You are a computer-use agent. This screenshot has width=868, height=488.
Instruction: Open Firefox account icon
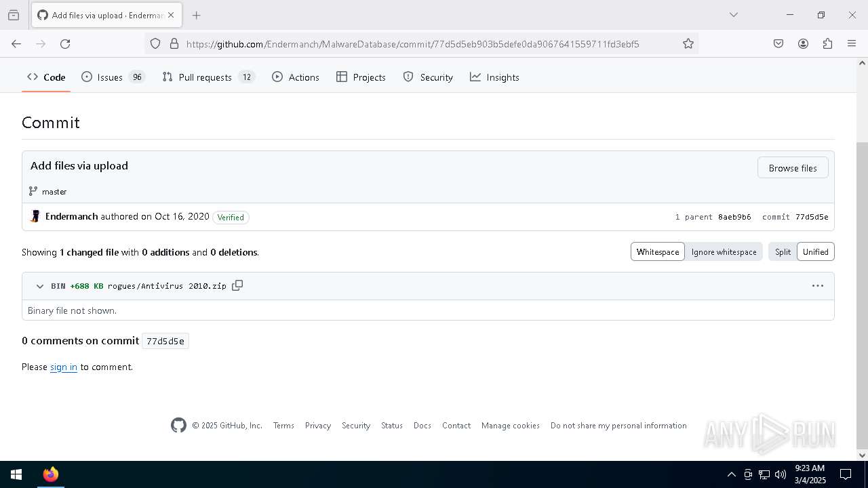[803, 44]
